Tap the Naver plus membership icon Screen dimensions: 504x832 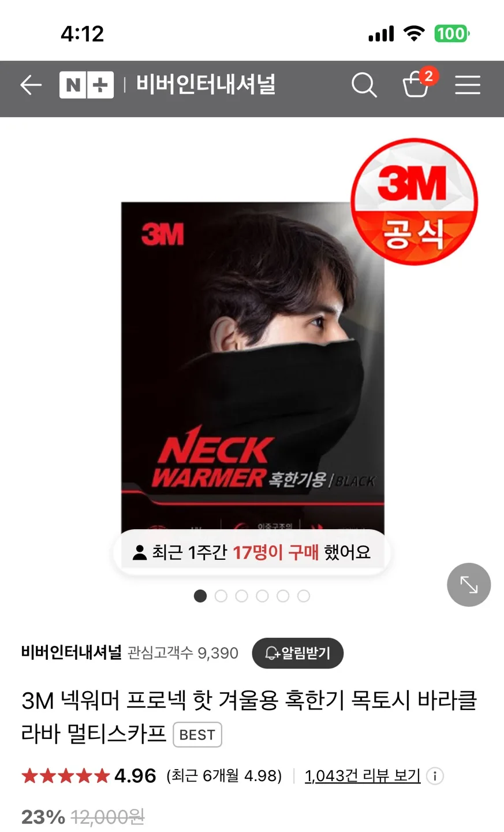pos(100,86)
